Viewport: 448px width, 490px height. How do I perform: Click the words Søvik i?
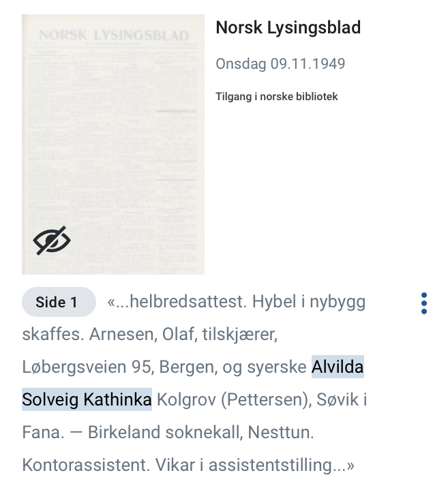point(342,399)
